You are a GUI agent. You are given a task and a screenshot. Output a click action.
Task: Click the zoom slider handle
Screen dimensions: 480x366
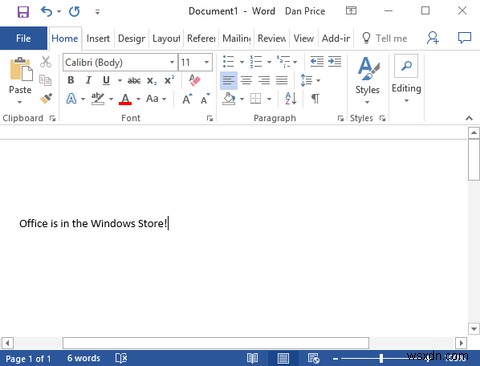tap(381, 358)
